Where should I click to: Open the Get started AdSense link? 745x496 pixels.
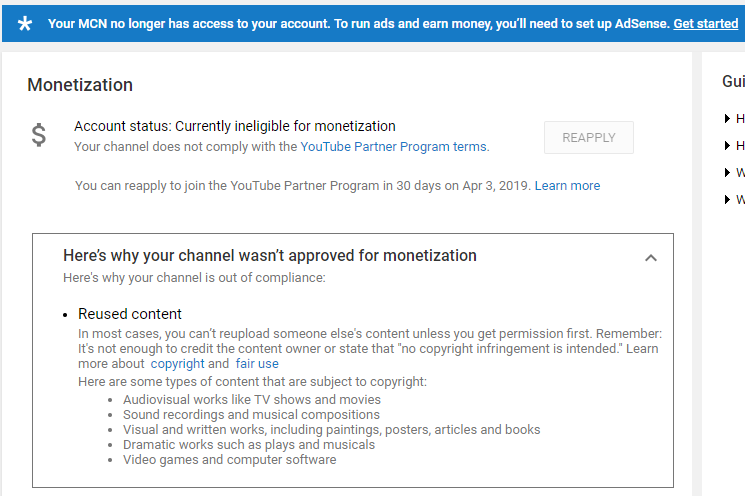coord(706,23)
